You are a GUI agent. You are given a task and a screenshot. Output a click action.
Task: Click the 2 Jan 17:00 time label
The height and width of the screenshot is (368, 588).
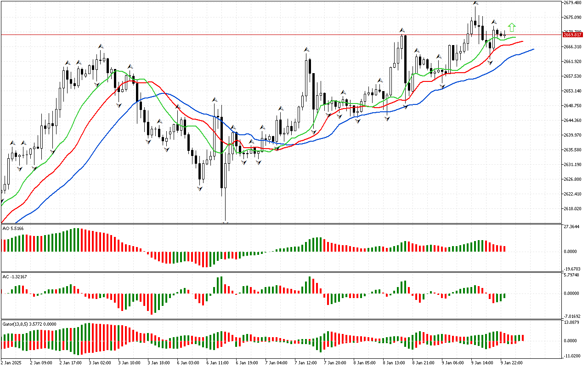click(70, 363)
